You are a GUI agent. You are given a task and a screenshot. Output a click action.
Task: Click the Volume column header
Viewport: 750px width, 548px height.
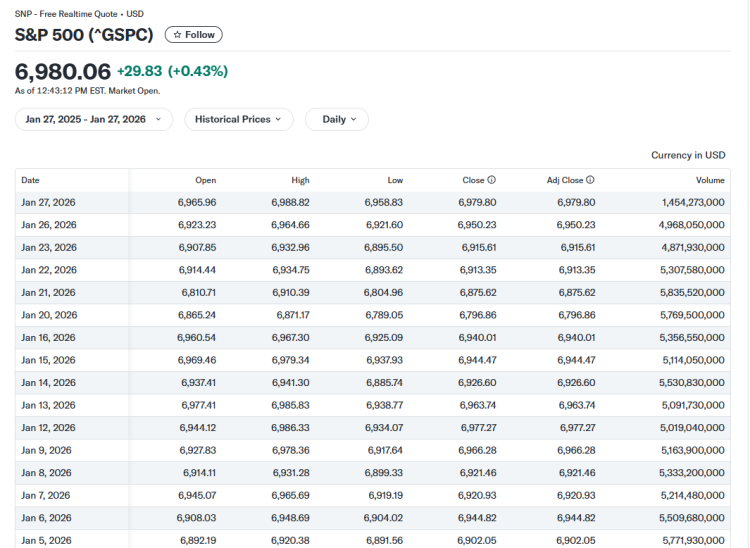pyautogui.click(x=710, y=180)
